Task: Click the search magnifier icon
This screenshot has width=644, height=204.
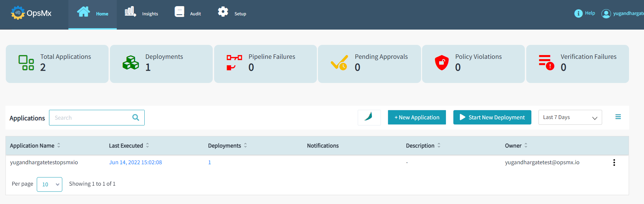Action: coord(135,118)
